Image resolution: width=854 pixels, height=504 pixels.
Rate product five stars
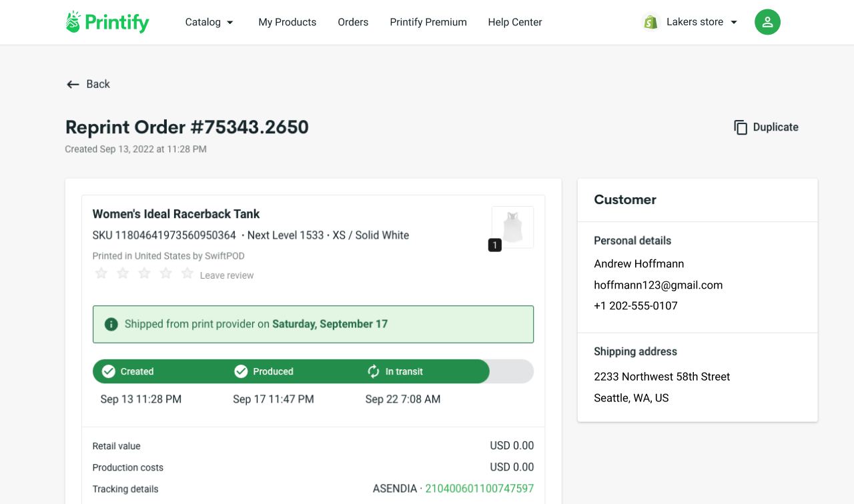(187, 273)
